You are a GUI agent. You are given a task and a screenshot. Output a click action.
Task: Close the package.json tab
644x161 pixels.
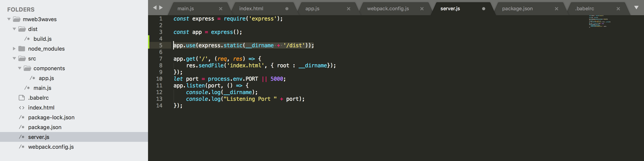point(557,9)
